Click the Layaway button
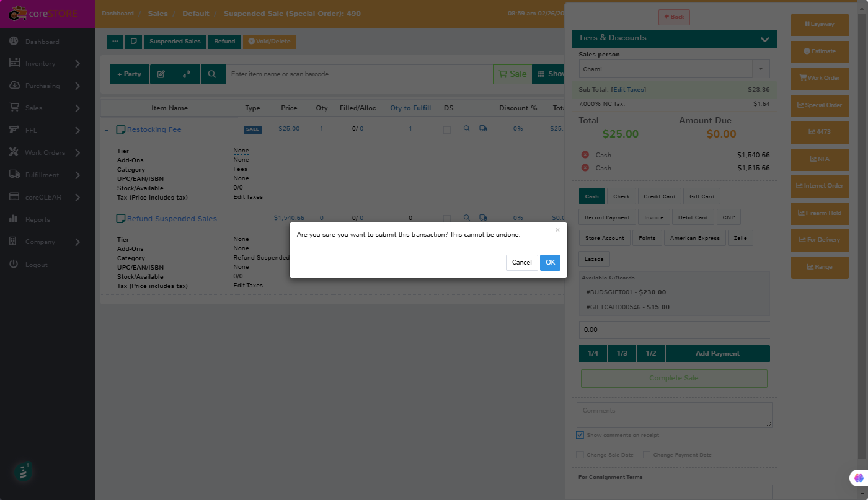This screenshot has width=868, height=500. (x=820, y=24)
